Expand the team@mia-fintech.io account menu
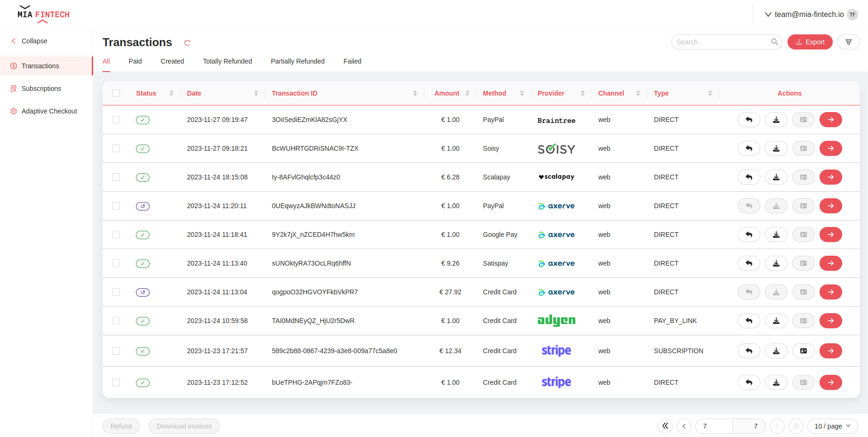Image resolution: width=868 pixels, height=437 pixels. 810,14
